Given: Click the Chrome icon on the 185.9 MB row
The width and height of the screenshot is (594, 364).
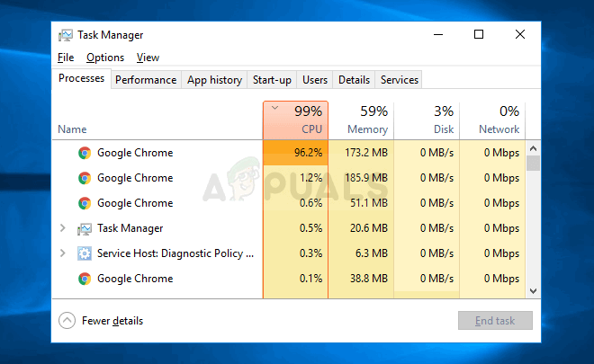Looking at the screenshot, I should 84,178.
